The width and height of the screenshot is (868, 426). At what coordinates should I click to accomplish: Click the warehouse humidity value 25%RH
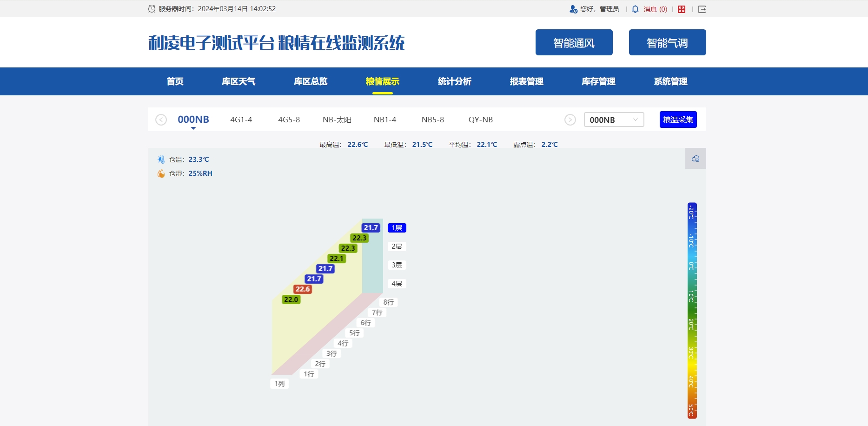click(x=200, y=173)
